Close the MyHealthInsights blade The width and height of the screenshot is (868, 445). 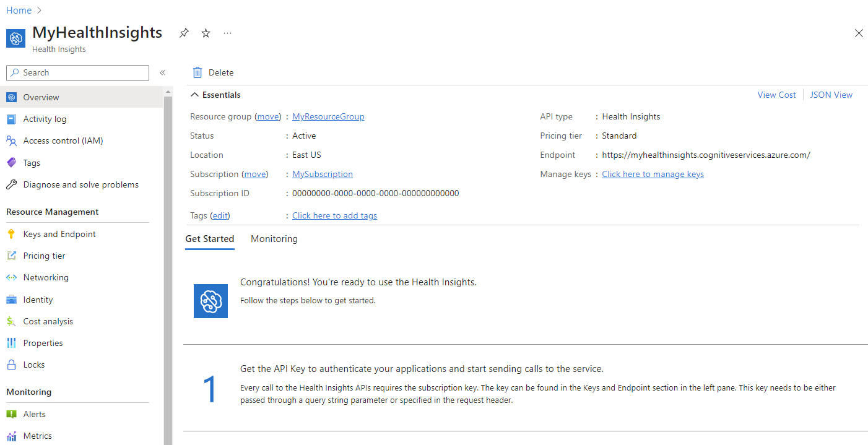[x=859, y=33]
